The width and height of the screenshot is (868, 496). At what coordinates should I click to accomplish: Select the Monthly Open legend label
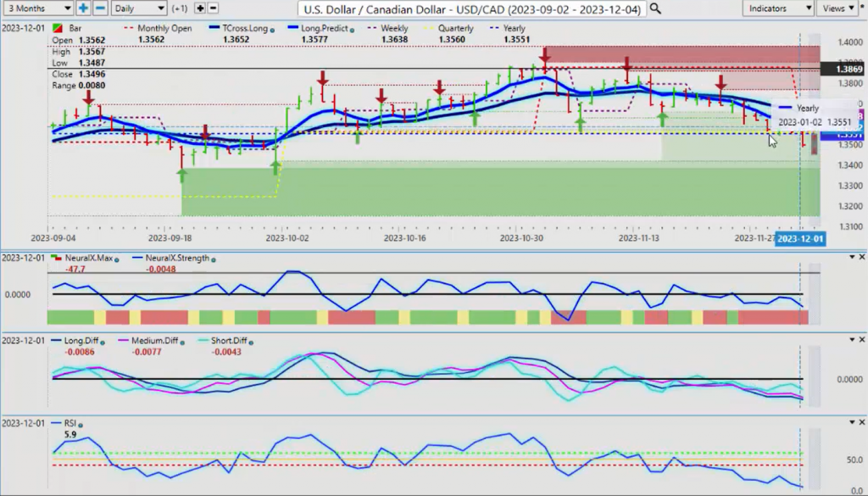point(164,28)
